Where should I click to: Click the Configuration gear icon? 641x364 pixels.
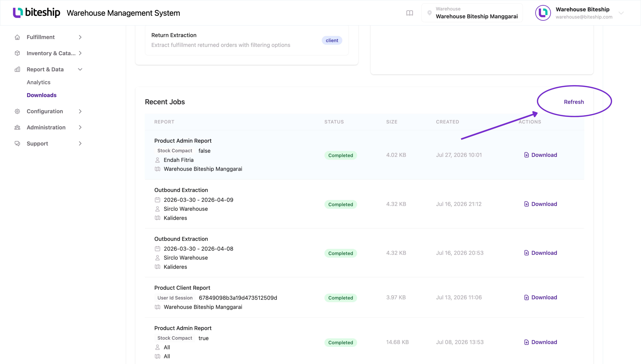(x=17, y=111)
